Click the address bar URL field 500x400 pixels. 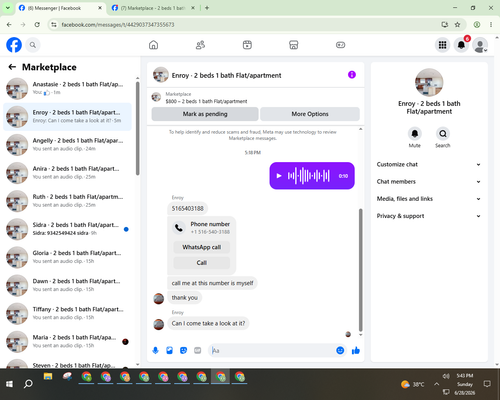point(247,24)
